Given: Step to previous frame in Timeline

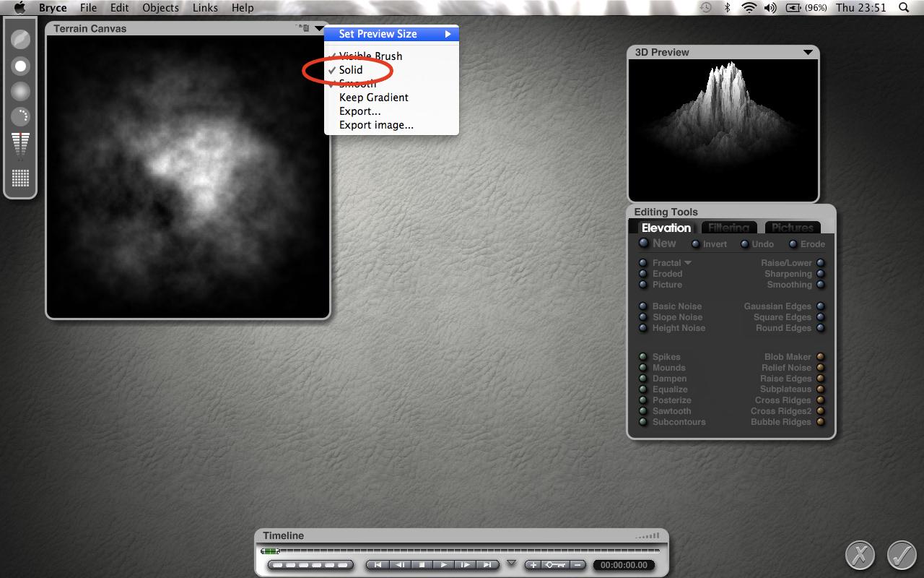Looking at the screenshot, I should point(399,565).
